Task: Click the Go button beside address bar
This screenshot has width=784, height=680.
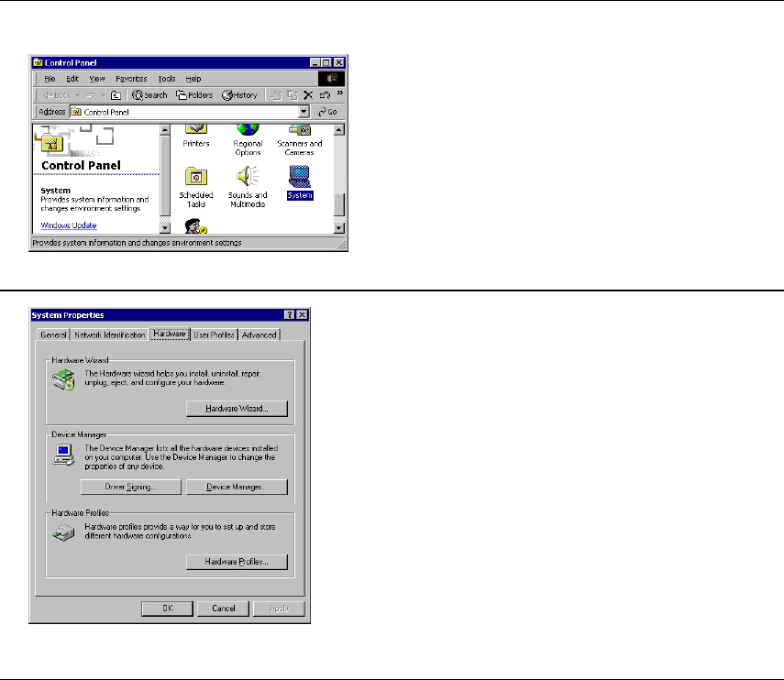Action: (327, 112)
